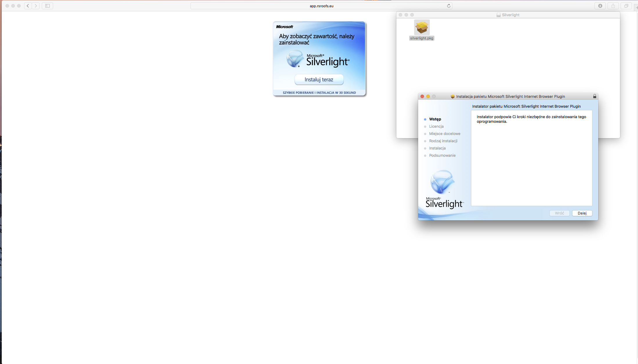Click Safari's back arrow button
The width and height of the screenshot is (638, 364).
[x=28, y=6]
